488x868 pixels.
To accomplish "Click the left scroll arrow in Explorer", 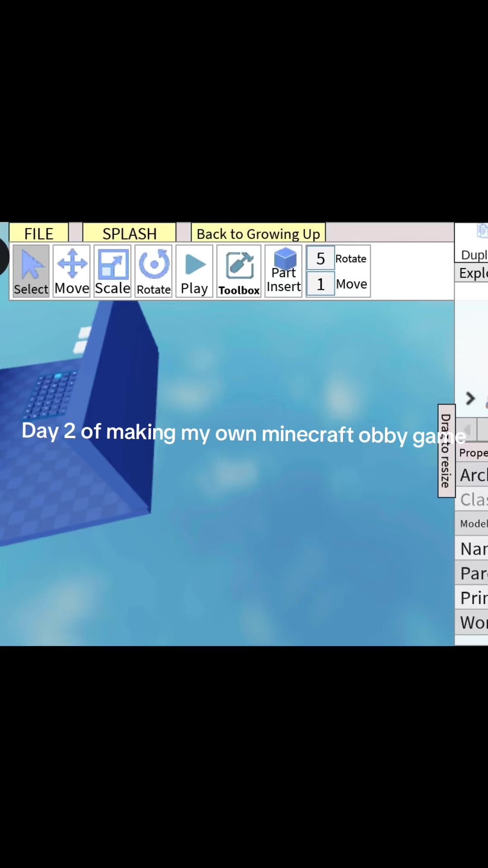I will pyautogui.click(x=467, y=429).
